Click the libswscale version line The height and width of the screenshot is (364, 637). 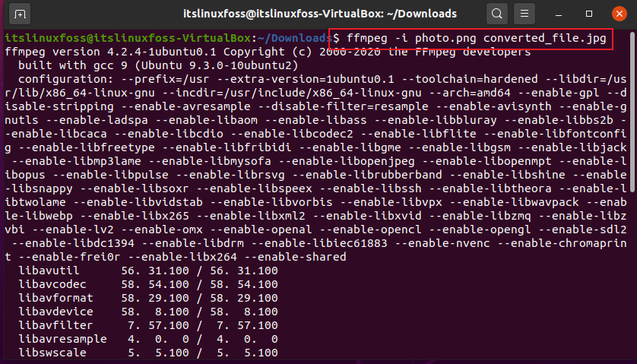tap(148, 353)
